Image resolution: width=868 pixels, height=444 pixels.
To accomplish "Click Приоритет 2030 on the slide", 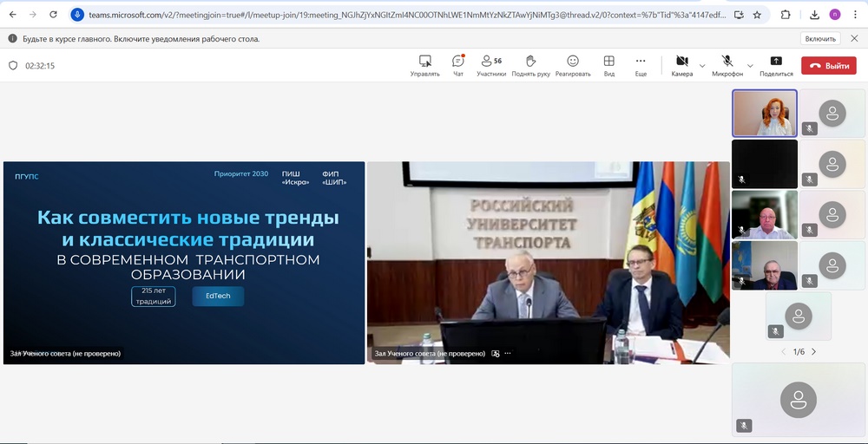I will click(x=241, y=173).
